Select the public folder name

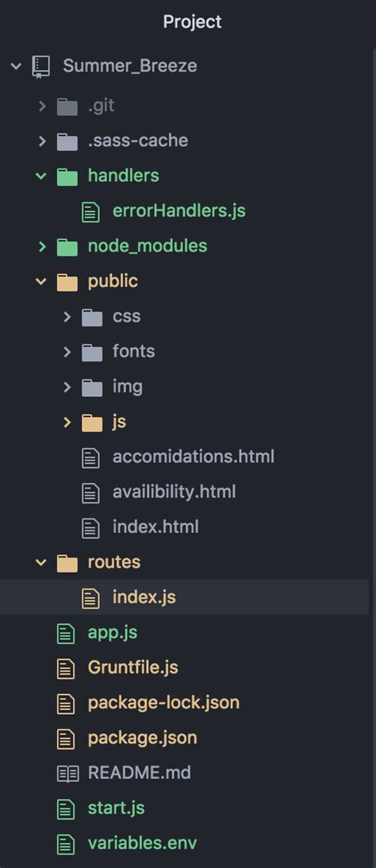(113, 281)
